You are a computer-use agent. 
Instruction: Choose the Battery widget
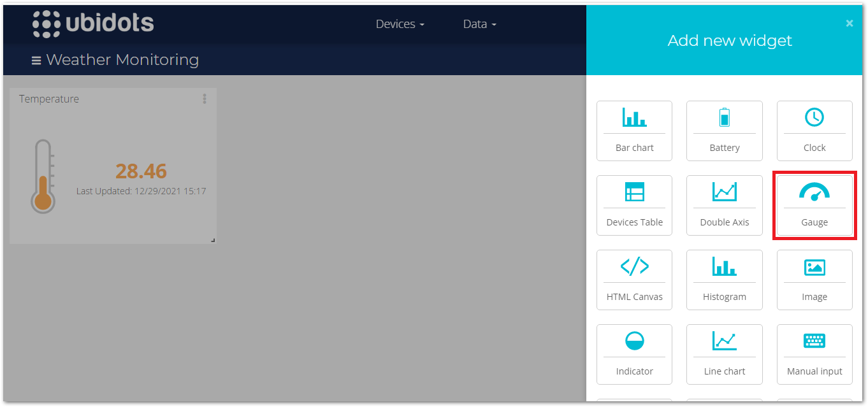pos(724,131)
